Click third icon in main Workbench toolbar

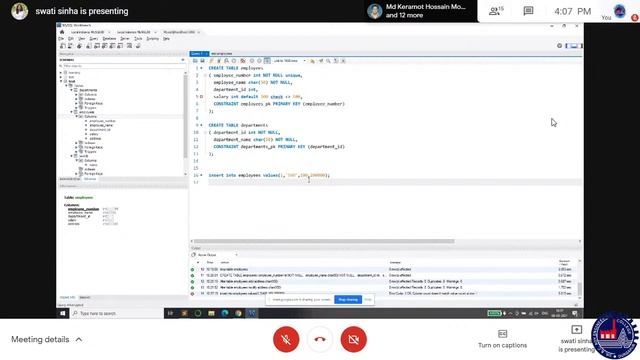pyautogui.click(x=80, y=46)
